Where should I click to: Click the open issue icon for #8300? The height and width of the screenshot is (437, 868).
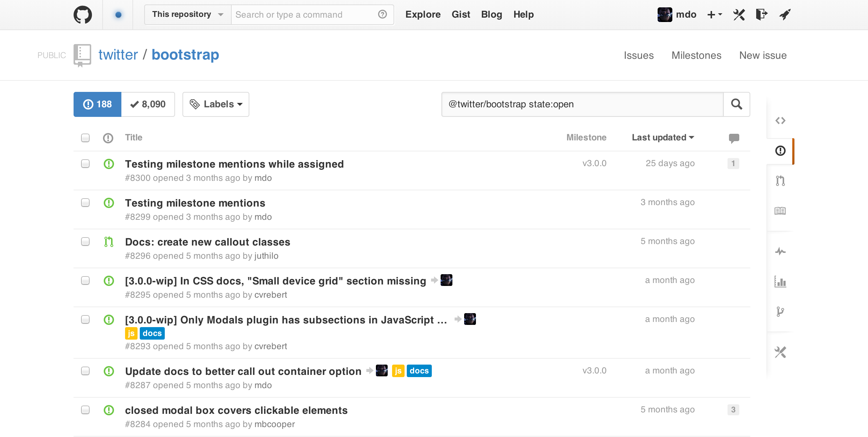pyautogui.click(x=109, y=164)
